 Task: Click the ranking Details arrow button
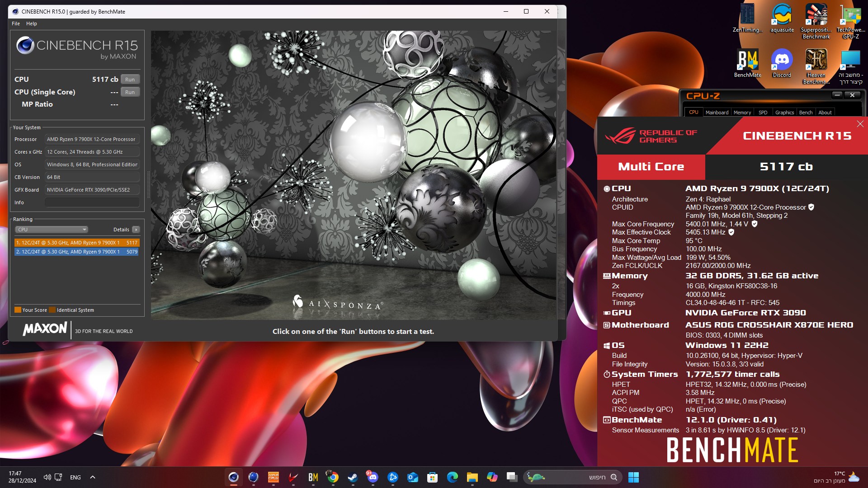[x=136, y=230]
